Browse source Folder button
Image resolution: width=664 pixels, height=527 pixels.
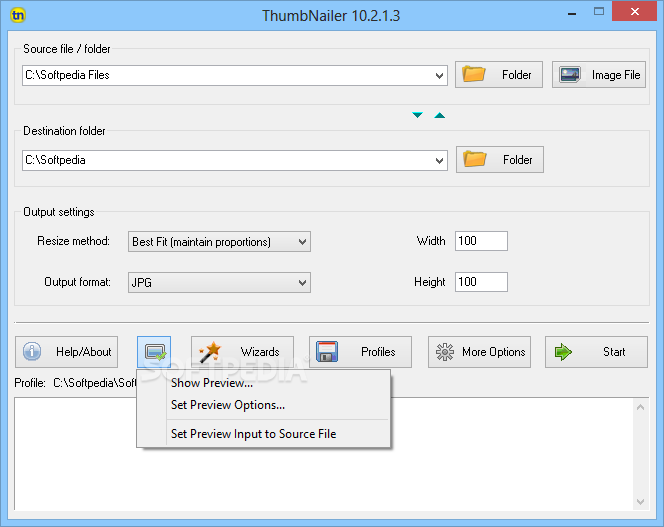[499, 75]
